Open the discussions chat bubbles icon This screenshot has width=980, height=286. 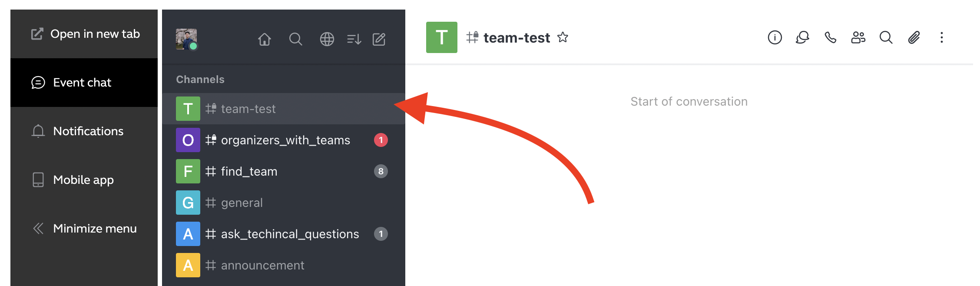[802, 38]
